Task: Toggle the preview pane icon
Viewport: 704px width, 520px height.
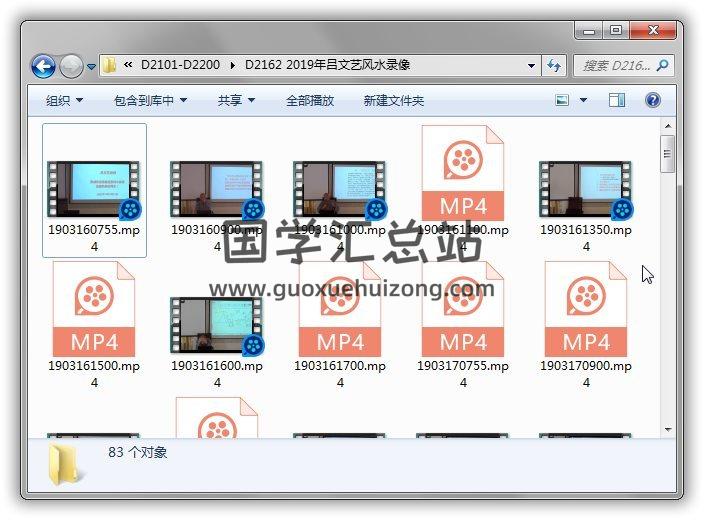Action: (616, 100)
